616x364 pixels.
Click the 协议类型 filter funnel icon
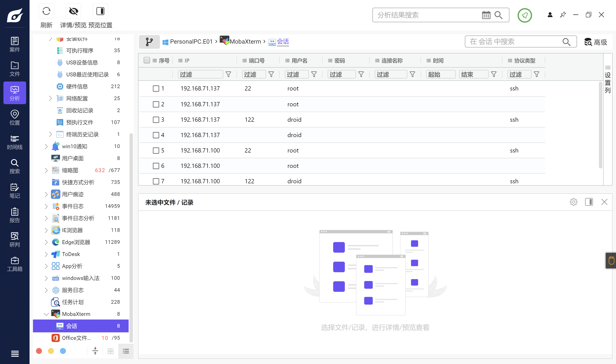tap(537, 74)
